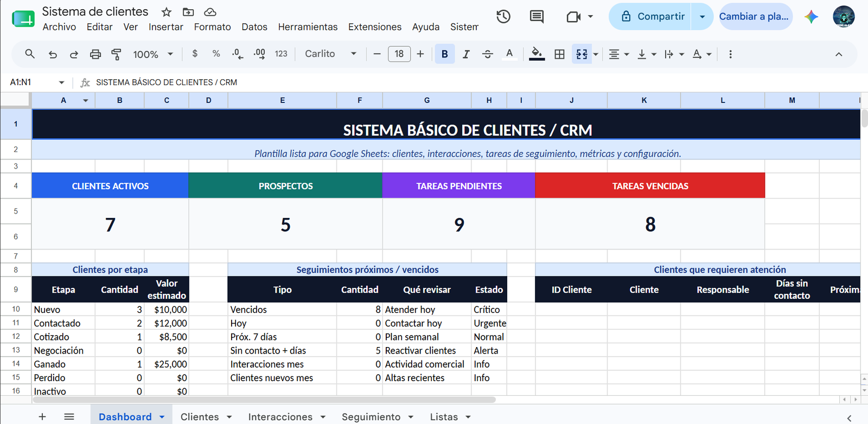This screenshot has width=868, height=424.
Task: Switch to the Seguimiento sheet tab
Action: point(371,416)
